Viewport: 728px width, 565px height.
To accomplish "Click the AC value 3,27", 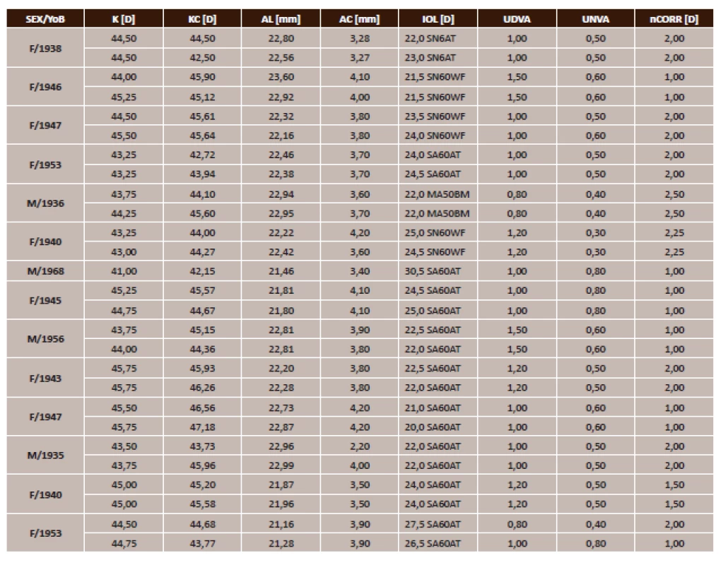I will pyautogui.click(x=359, y=57).
